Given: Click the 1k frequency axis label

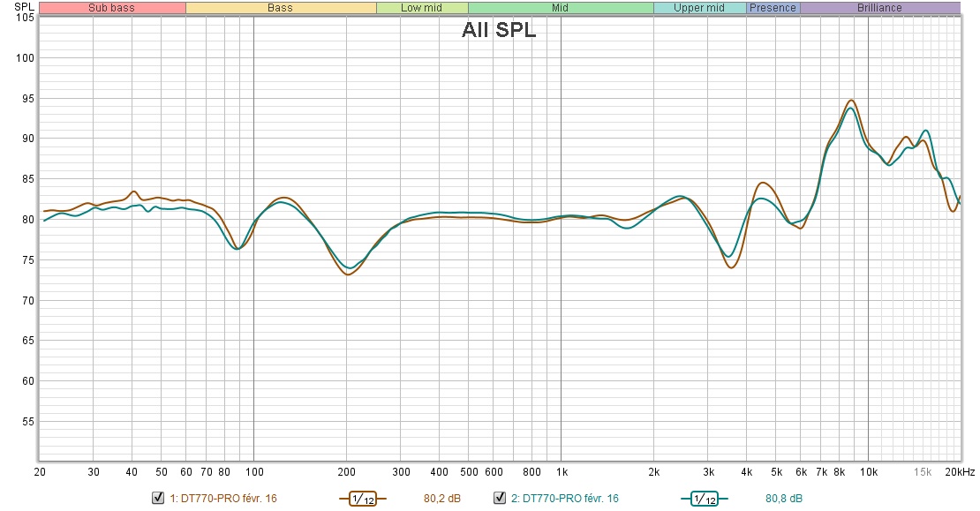Looking at the screenshot, I should (562, 472).
